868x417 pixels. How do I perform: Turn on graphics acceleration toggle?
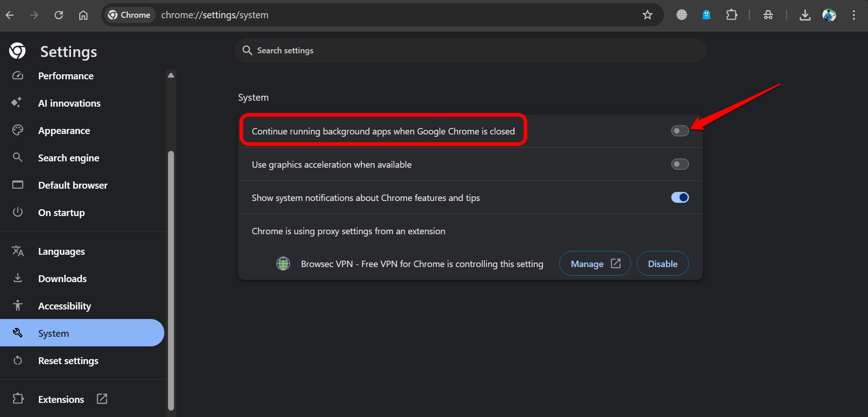[679, 164]
